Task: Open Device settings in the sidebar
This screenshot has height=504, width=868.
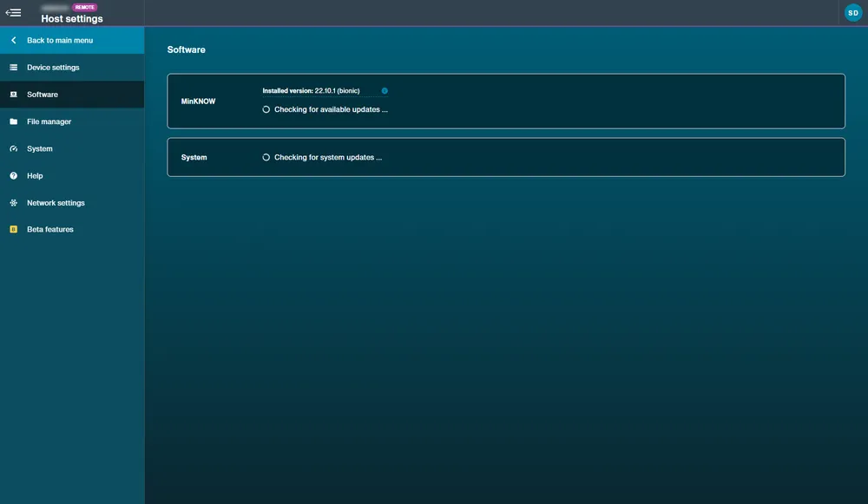Action: pyautogui.click(x=72, y=68)
